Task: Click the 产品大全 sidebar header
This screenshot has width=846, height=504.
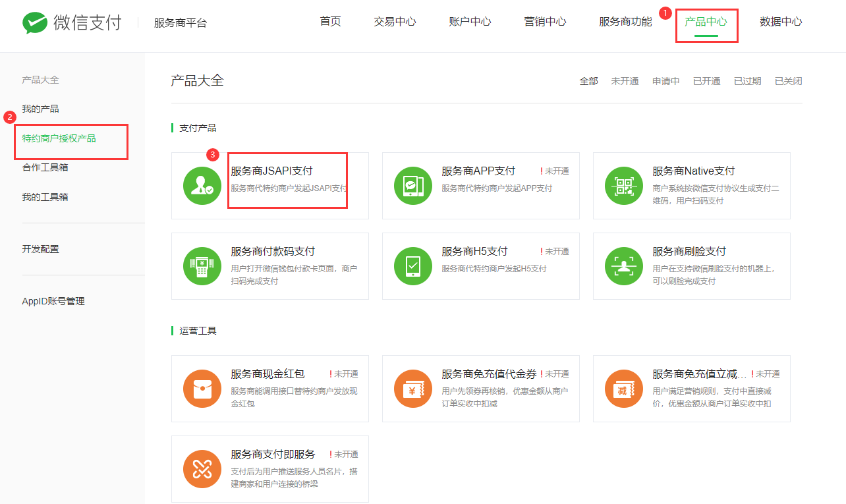Action: pyautogui.click(x=40, y=80)
